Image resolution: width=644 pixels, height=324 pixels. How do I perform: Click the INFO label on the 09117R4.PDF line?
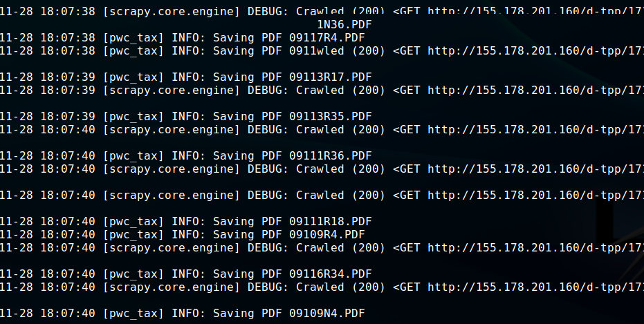[189, 38]
